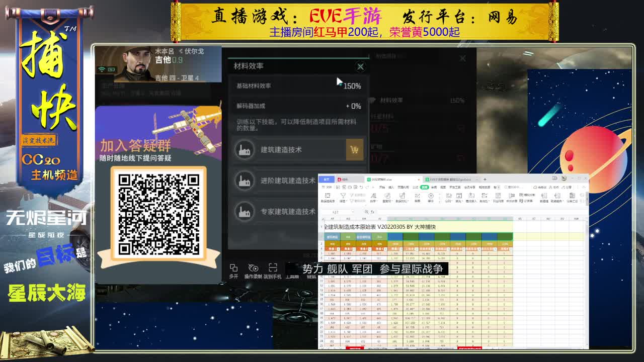Screen dimensions: 644x362
Task: Click the 首页 home tab in WPS
Action: [327, 179]
